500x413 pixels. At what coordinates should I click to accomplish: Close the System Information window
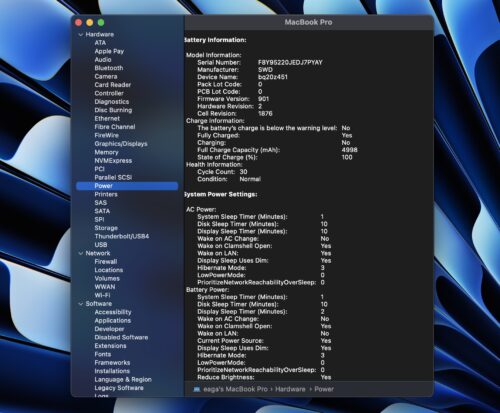79,22
